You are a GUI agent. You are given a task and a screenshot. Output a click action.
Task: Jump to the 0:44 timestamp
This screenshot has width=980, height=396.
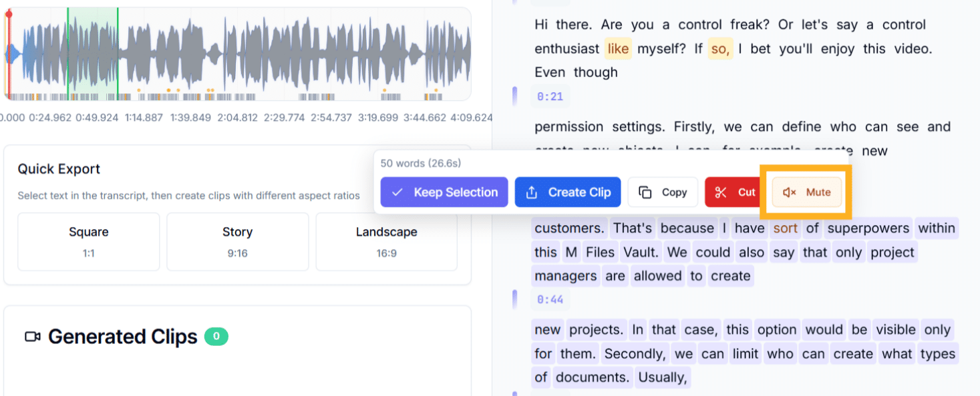pos(550,300)
